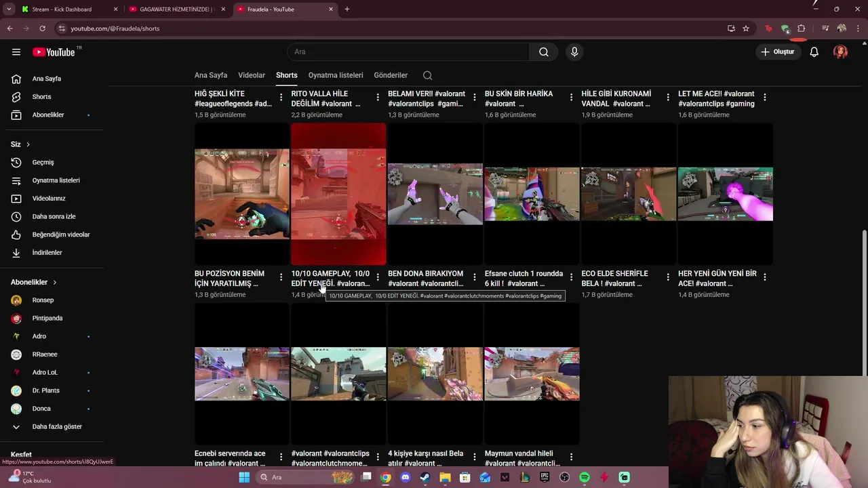868x488 pixels.
Task: Open a new browser tab
Action: point(347,9)
